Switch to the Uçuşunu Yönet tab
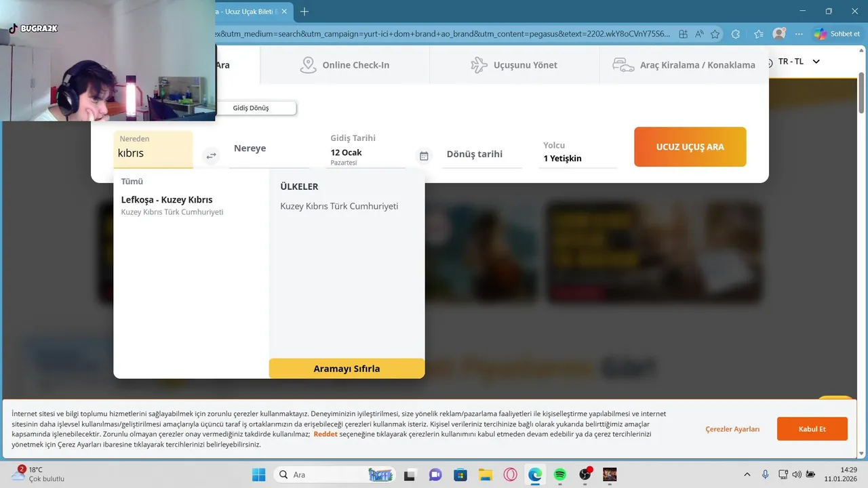This screenshot has height=488, width=868. point(514,65)
